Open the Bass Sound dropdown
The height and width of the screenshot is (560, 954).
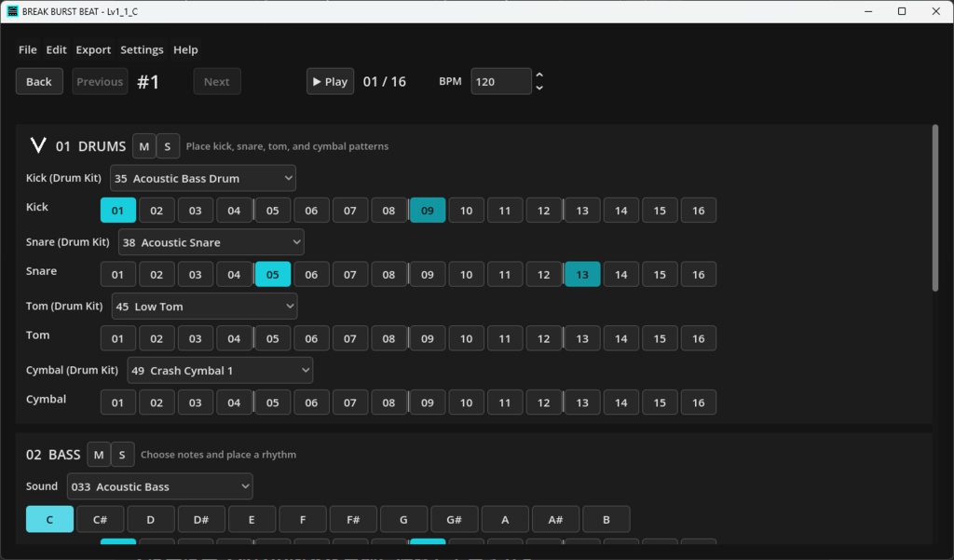click(160, 486)
